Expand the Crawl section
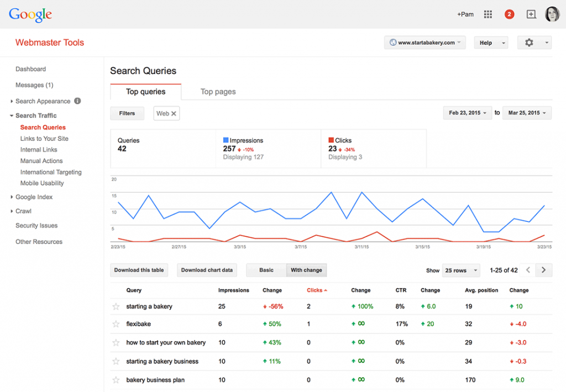This screenshot has width=566, height=392. [12, 211]
